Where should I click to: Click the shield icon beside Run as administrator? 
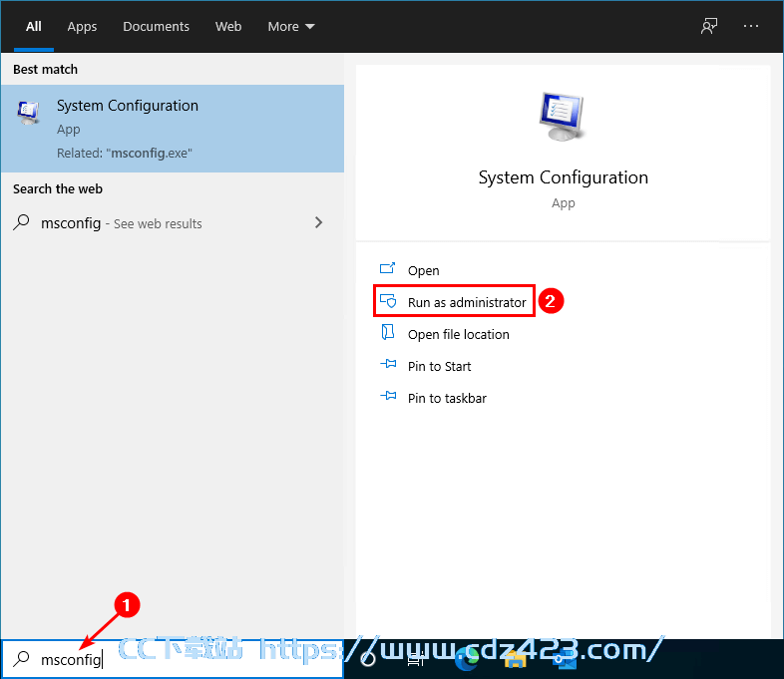pos(388,301)
